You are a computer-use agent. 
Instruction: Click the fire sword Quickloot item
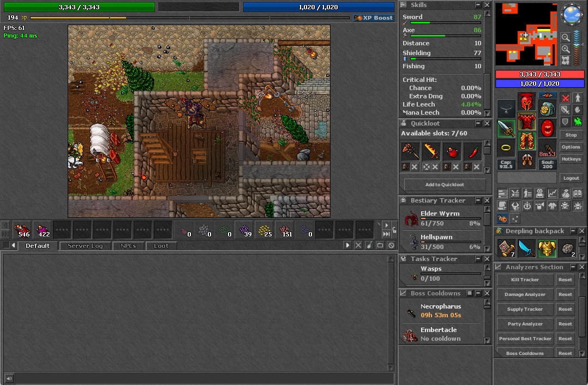(431, 151)
